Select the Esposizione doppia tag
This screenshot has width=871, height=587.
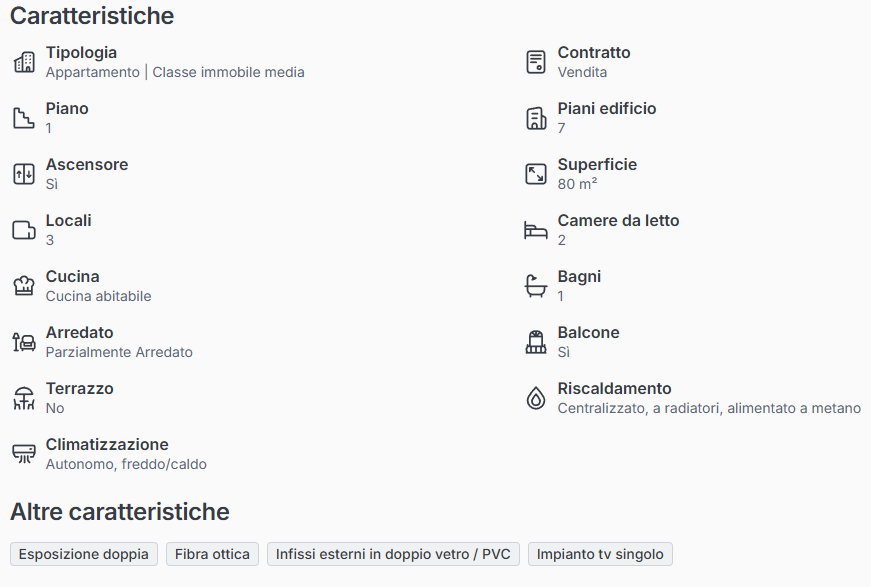(x=84, y=554)
